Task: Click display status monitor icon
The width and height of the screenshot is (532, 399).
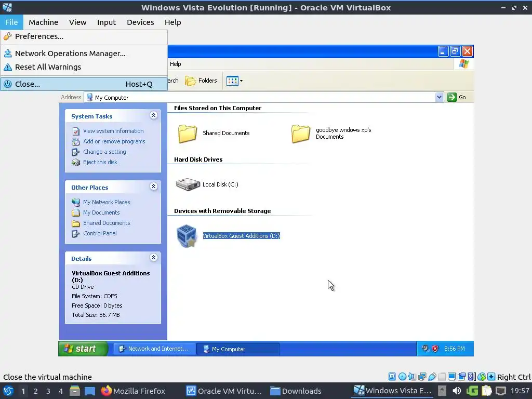Action: 451,377
